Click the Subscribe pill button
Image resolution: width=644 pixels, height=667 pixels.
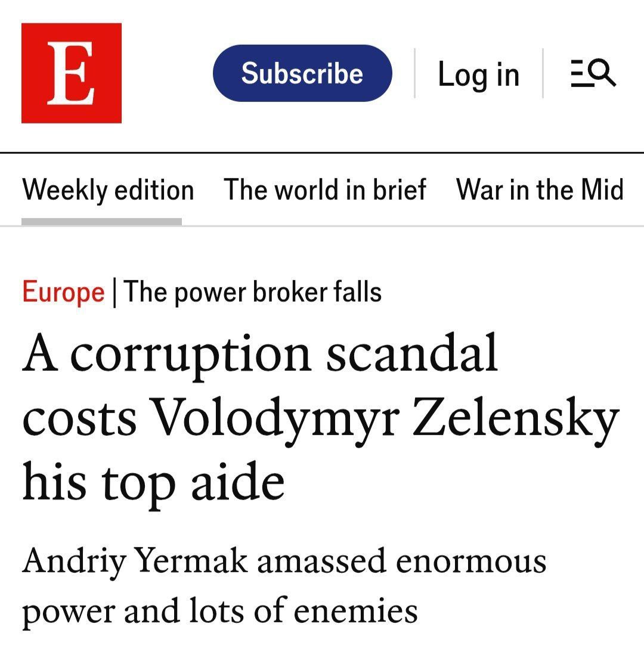click(303, 73)
